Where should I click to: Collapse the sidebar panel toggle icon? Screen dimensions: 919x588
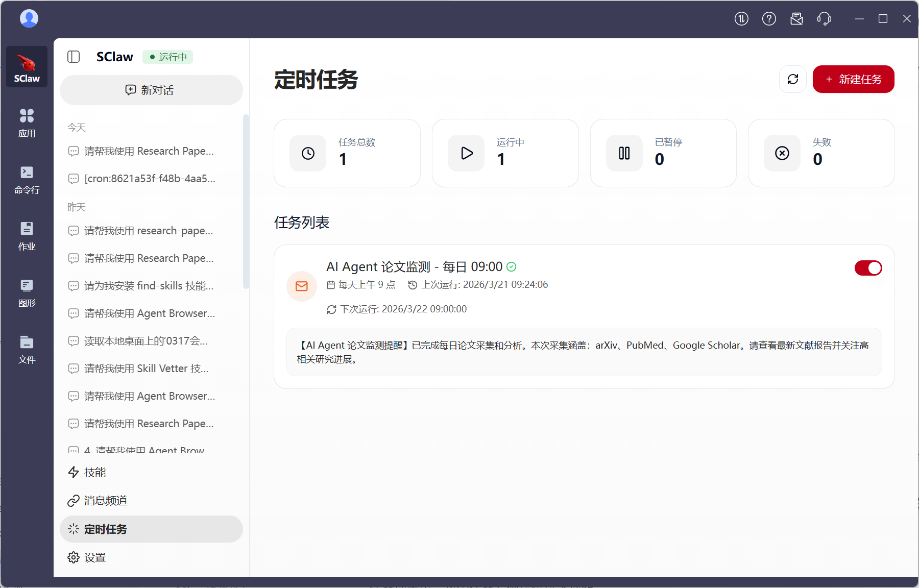pos(74,57)
